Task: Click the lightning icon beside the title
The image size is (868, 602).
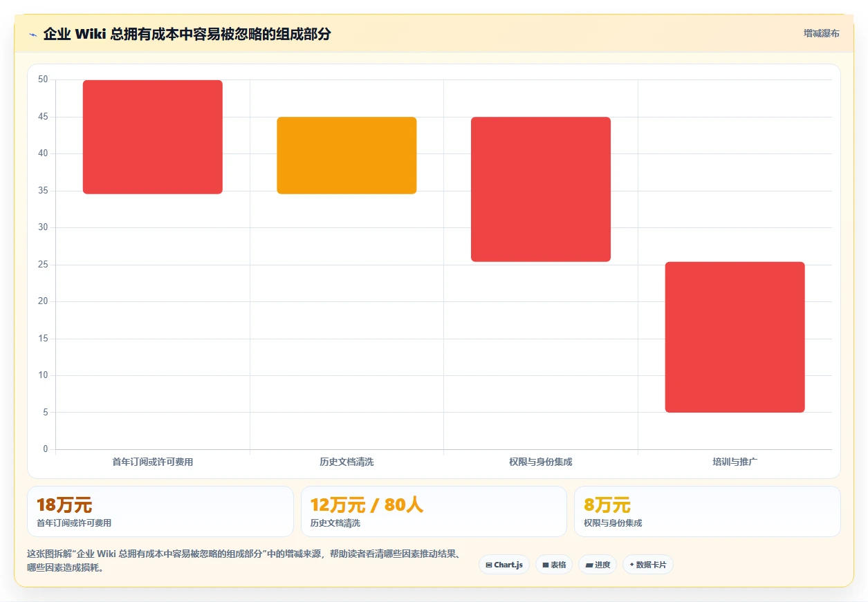Action: [x=33, y=34]
